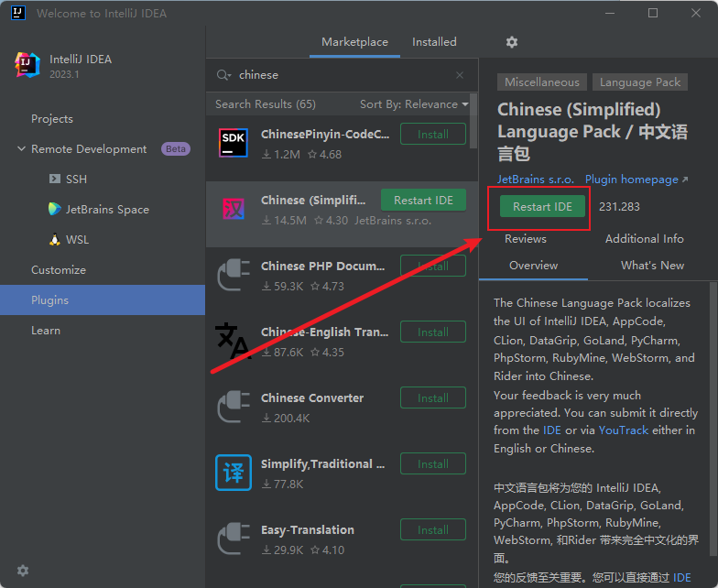Screen dimensions: 718x588
Task: Install the ChinesePinyin-CodeC plugin
Action: 432,134
